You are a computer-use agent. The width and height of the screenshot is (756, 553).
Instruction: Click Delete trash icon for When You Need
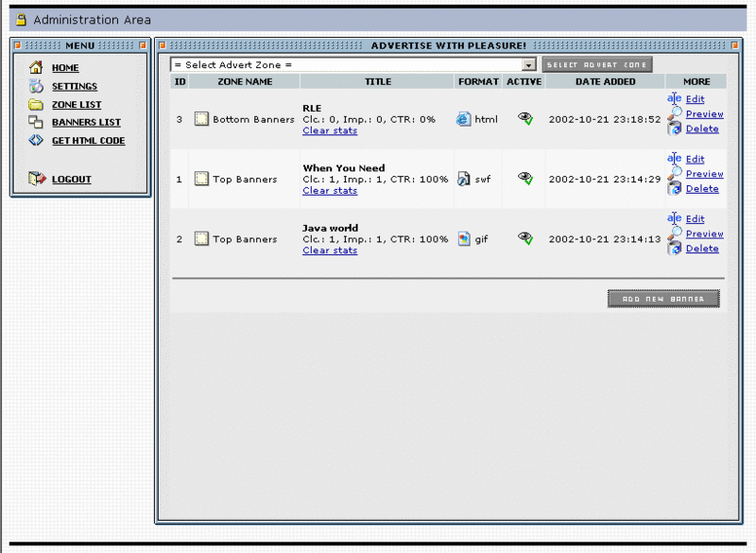click(x=675, y=188)
